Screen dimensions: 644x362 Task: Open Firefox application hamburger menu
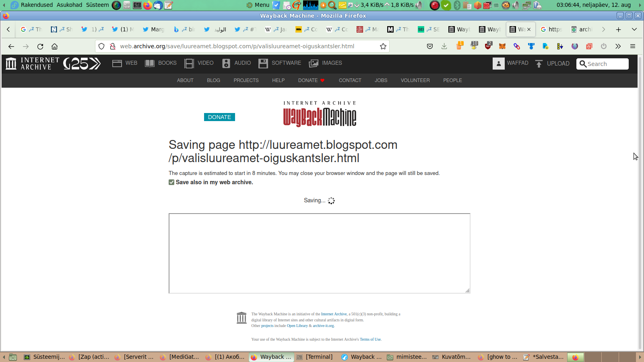(x=633, y=46)
